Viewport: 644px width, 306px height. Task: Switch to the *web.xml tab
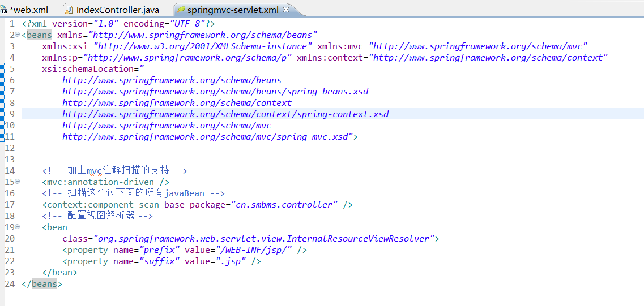coord(28,10)
